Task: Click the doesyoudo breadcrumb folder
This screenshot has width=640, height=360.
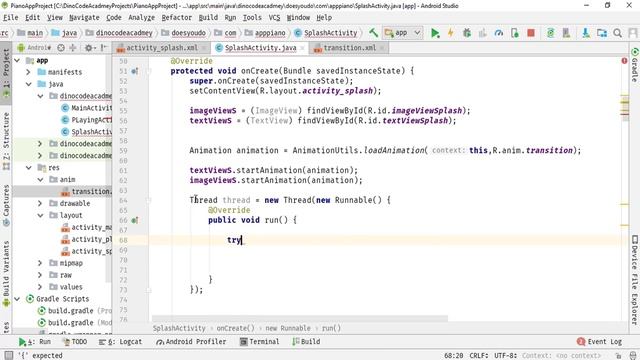Action: (x=183, y=33)
